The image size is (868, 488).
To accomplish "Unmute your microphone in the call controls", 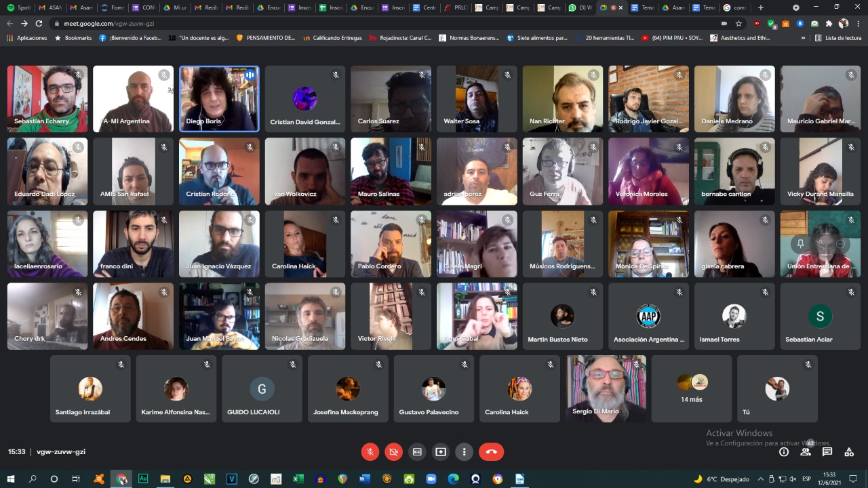I will (370, 452).
